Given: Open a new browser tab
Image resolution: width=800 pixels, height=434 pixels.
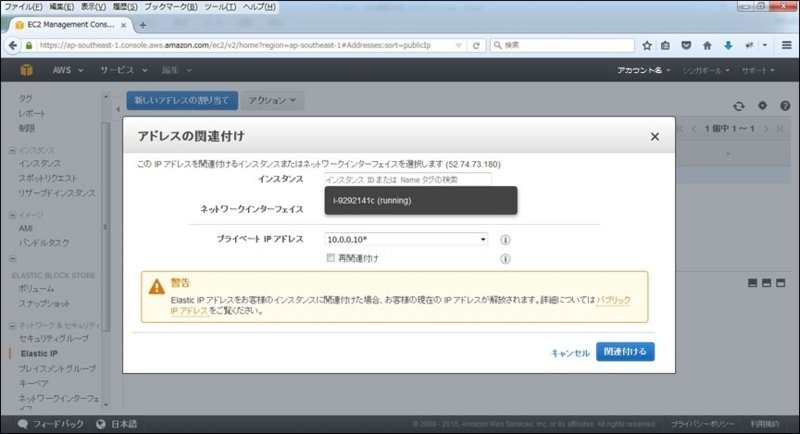Looking at the screenshot, I should click(143, 24).
